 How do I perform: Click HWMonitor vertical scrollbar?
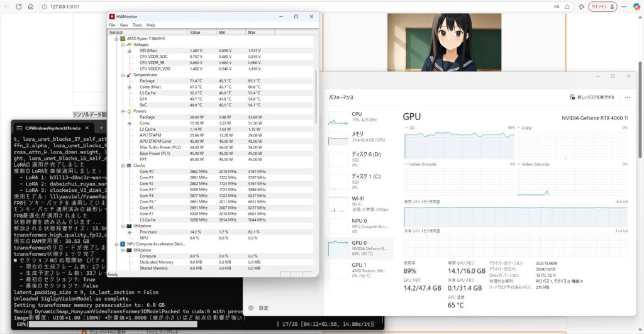click(316, 96)
